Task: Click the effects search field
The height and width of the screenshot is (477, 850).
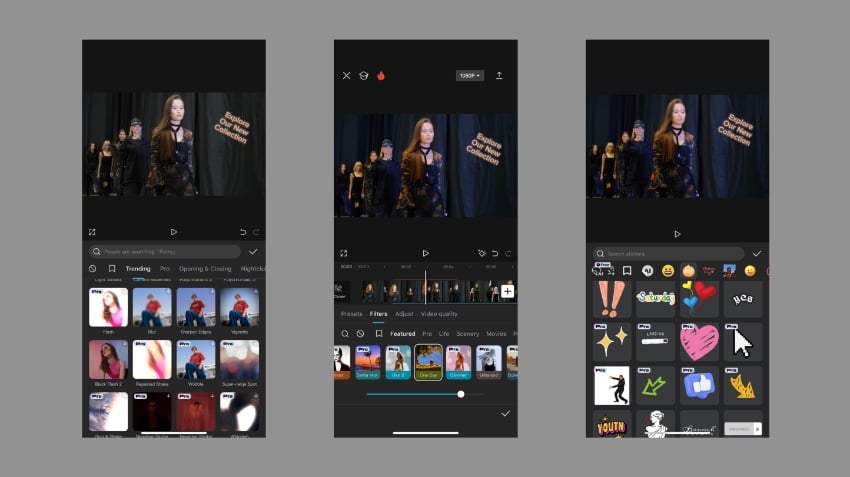Action: click(x=165, y=252)
